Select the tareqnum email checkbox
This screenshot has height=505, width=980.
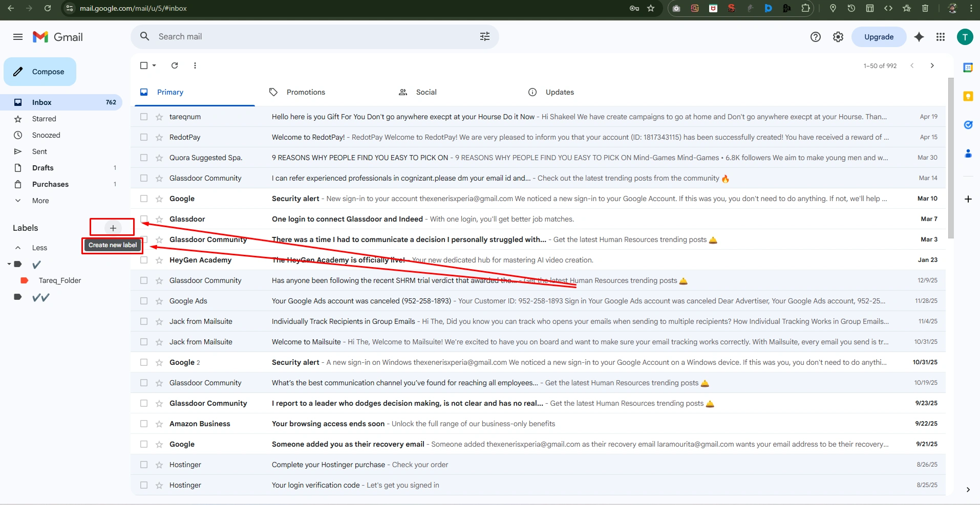click(144, 117)
